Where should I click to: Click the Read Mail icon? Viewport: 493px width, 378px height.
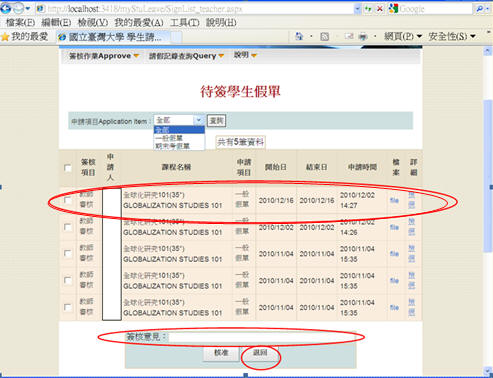coord(349,36)
